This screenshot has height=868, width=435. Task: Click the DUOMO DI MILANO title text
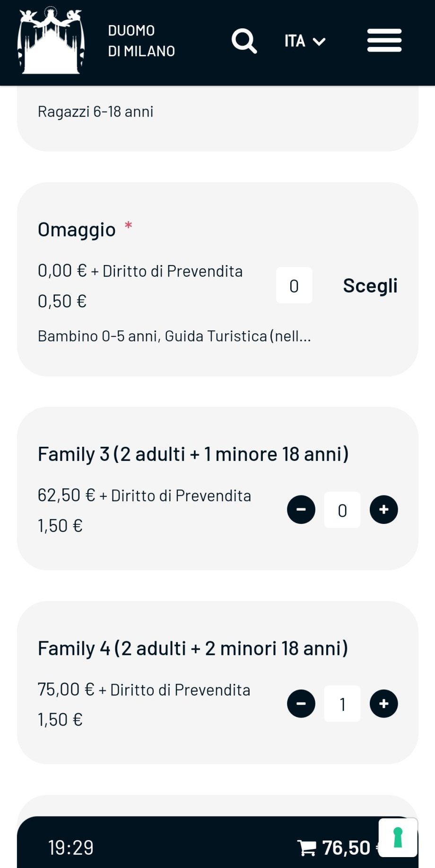(x=141, y=41)
